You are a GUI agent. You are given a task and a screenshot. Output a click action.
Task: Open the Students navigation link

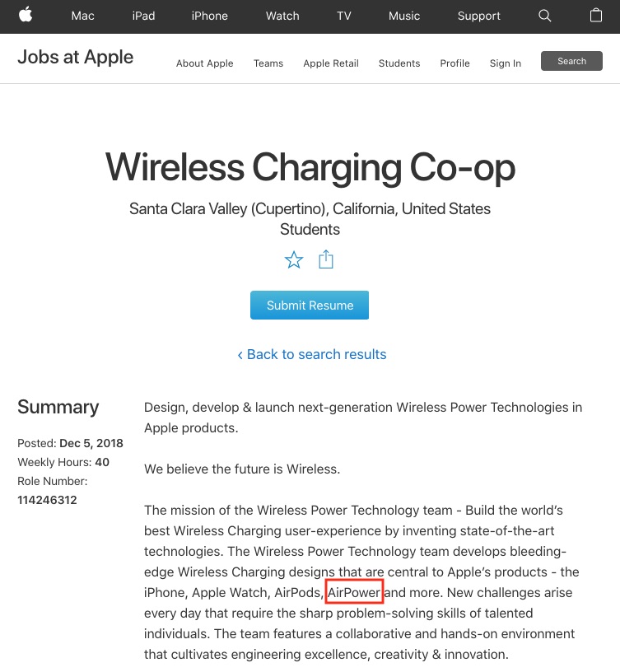(399, 63)
